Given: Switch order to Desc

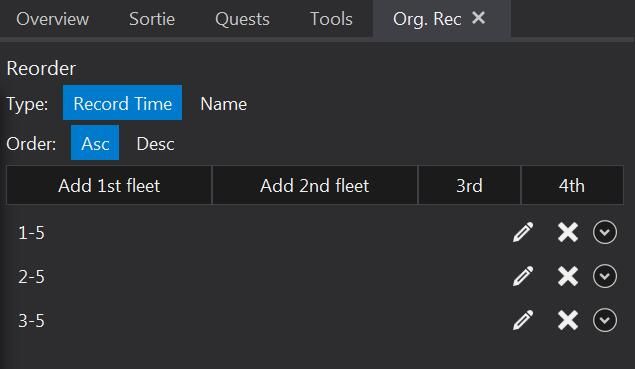Looking at the screenshot, I should pyautogui.click(x=156, y=144).
